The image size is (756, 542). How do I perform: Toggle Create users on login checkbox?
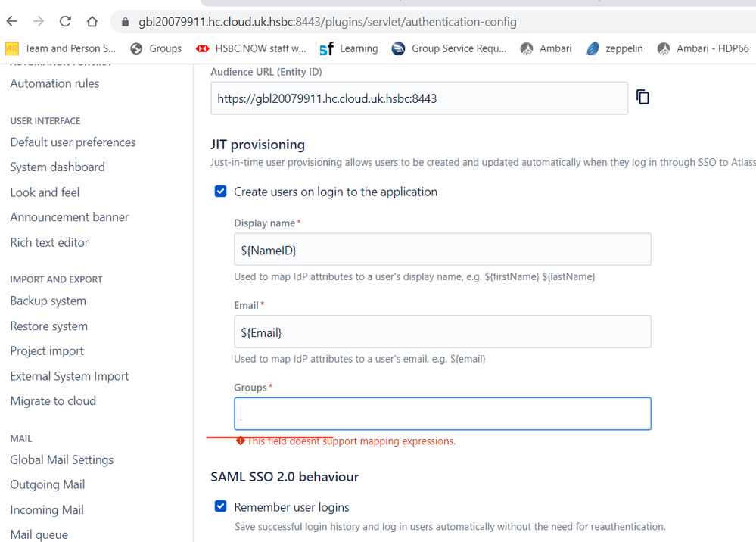(x=220, y=192)
